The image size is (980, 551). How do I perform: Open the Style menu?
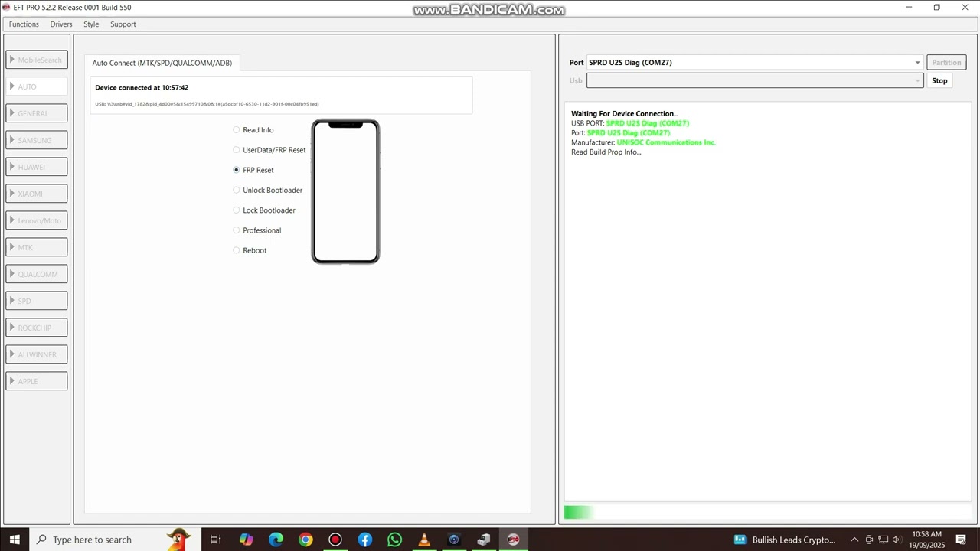(91, 24)
